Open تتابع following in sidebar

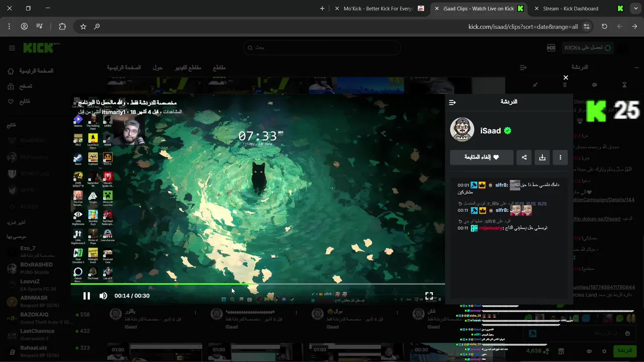point(18,101)
